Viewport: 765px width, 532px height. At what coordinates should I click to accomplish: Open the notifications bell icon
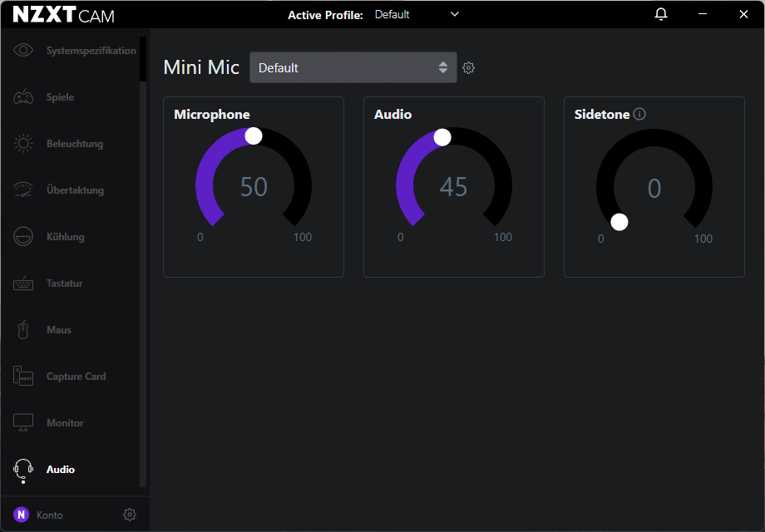click(661, 14)
